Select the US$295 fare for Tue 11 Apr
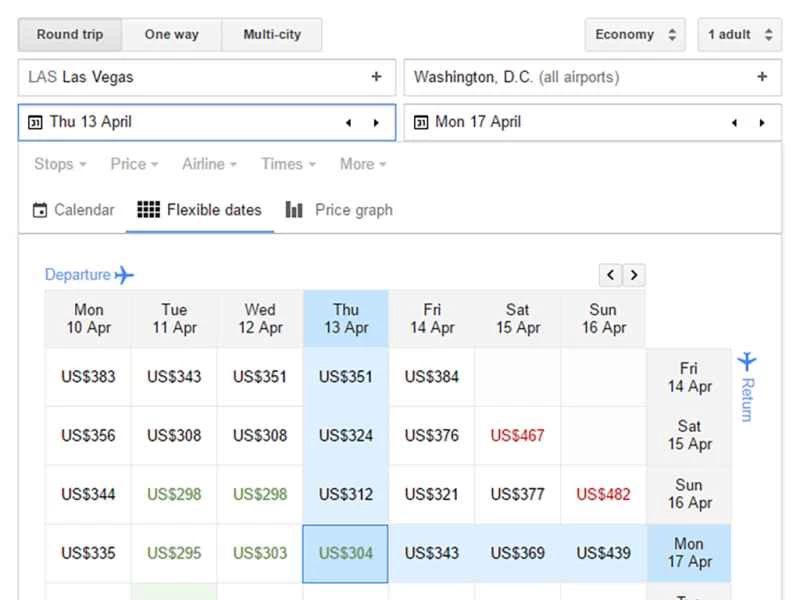800x600 pixels. 174,553
